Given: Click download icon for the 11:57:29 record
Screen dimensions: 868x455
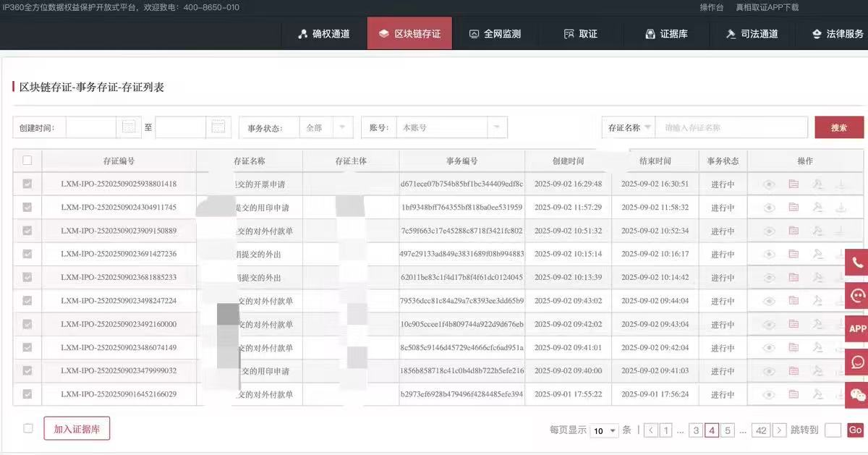Looking at the screenshot, I should 841,208.
